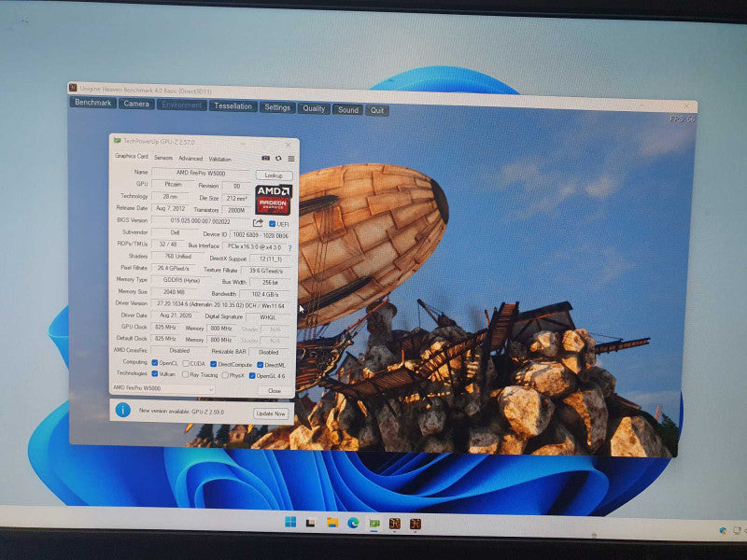747x560 pixels.
Task: Toggle the DirectML checkbox
Action: coord(261,365)
